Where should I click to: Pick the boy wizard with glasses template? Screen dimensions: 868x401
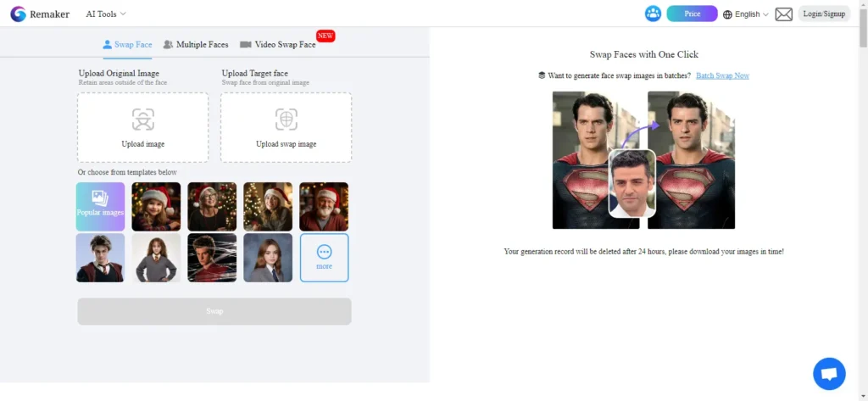(100, 257)
